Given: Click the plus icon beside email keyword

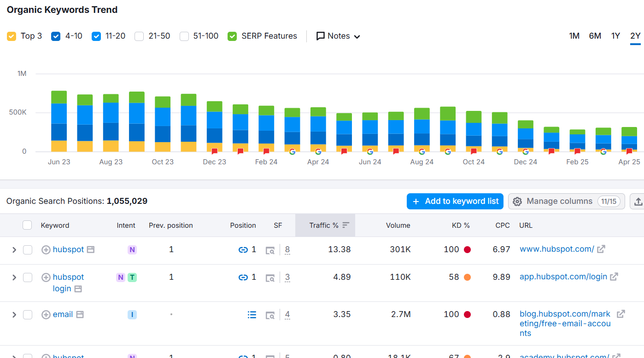Looking at the screenshot, I should (46, 315).
